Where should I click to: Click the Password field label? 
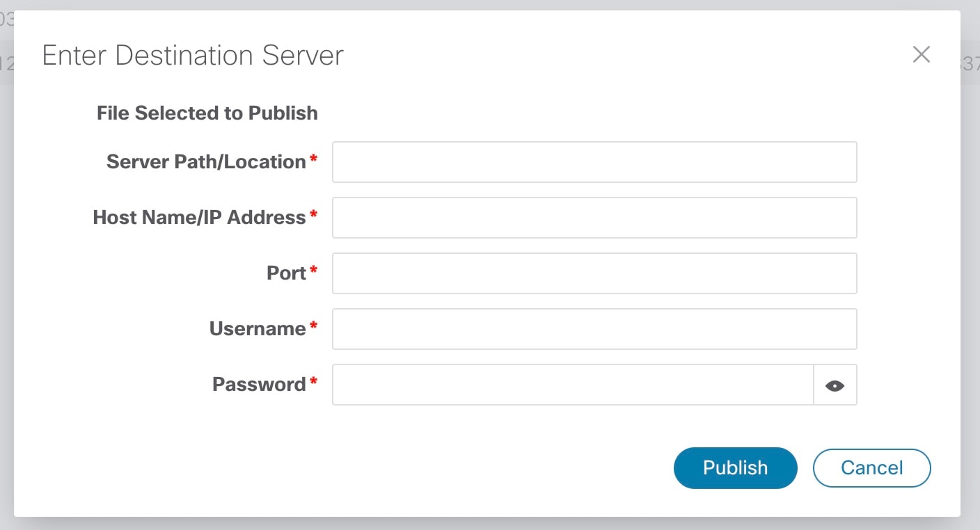pos(259,385)
